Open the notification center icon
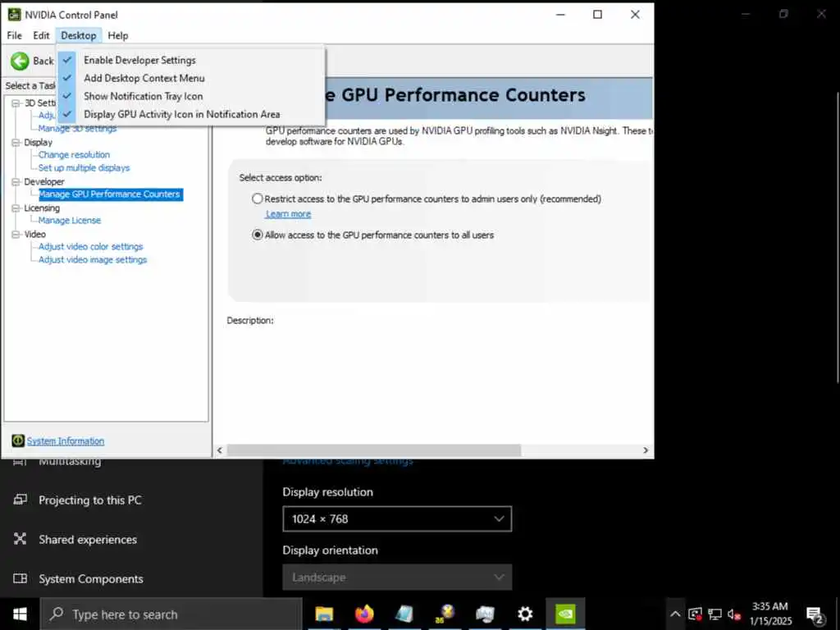The height and width of the screenshot is (630, 840). pyautogui.click(x=815, y=615)
